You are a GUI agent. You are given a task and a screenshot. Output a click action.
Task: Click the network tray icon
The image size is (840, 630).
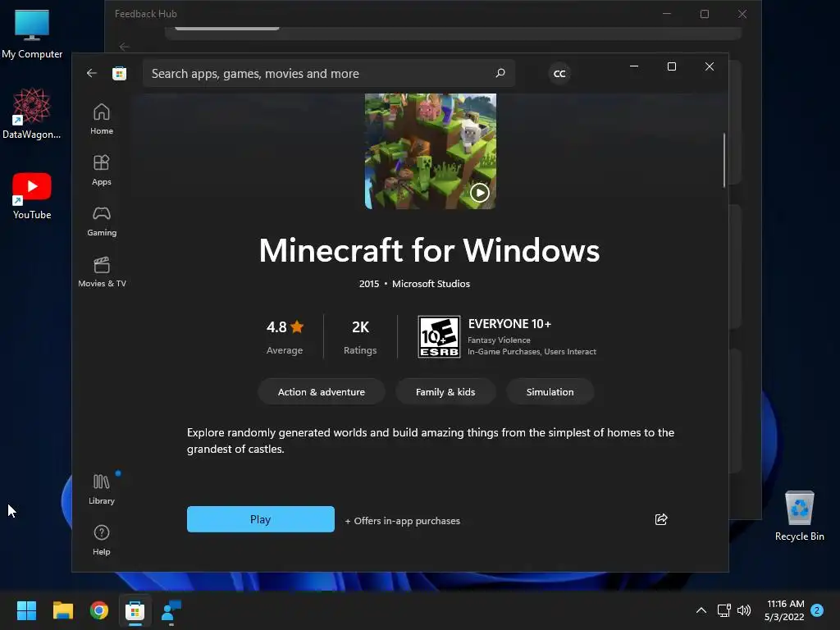click(x=724, y=610)
